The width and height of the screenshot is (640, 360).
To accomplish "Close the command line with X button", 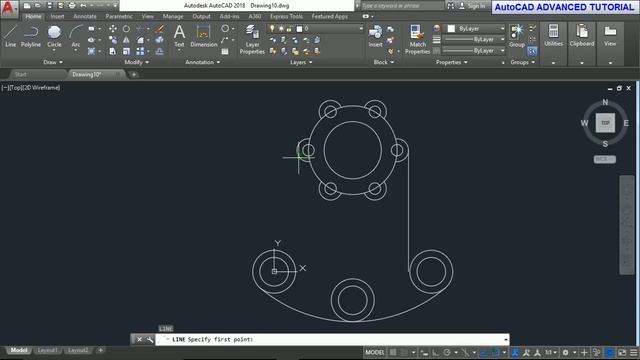I will (x=139, y=339).
